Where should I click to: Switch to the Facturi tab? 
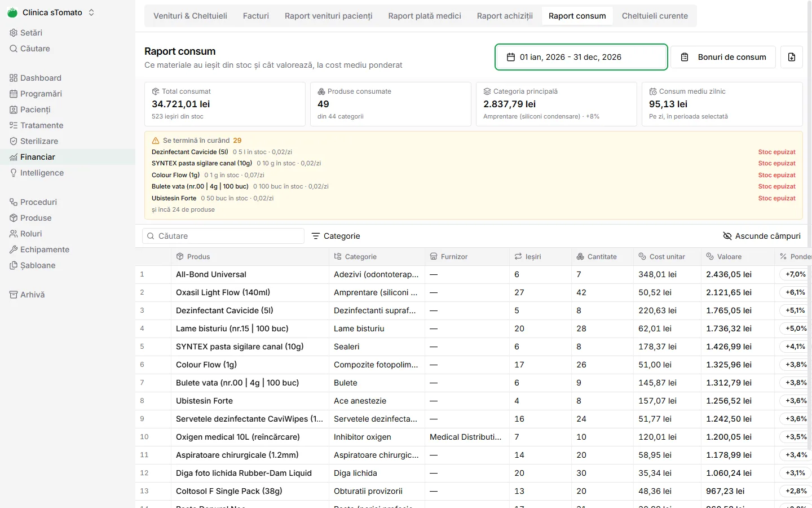point(256,16)
